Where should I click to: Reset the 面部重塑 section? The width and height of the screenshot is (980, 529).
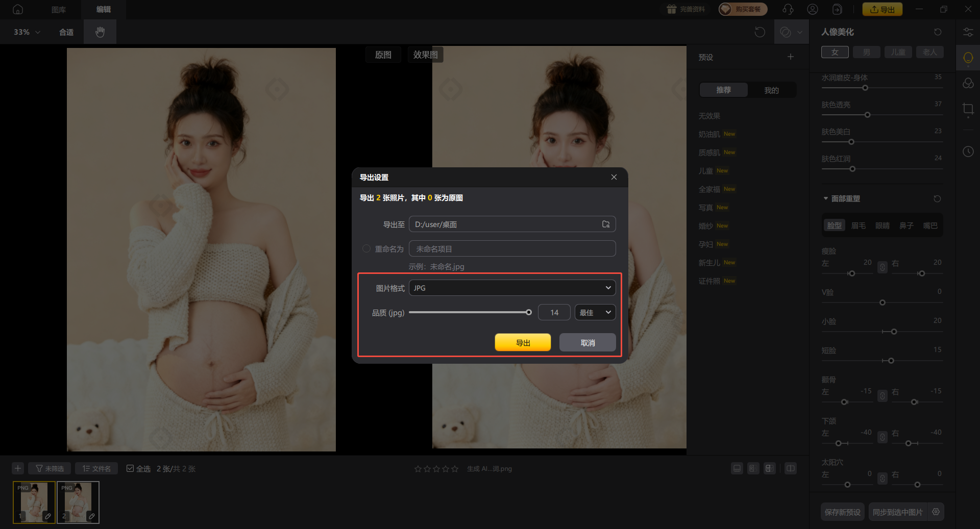coord(937,198)
